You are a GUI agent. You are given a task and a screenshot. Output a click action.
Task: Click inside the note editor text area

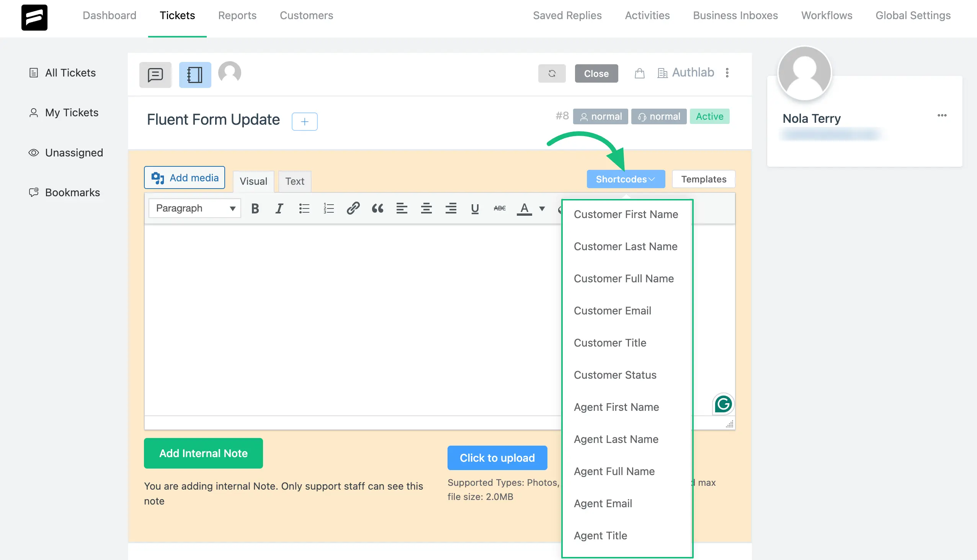tap(353, 320)
